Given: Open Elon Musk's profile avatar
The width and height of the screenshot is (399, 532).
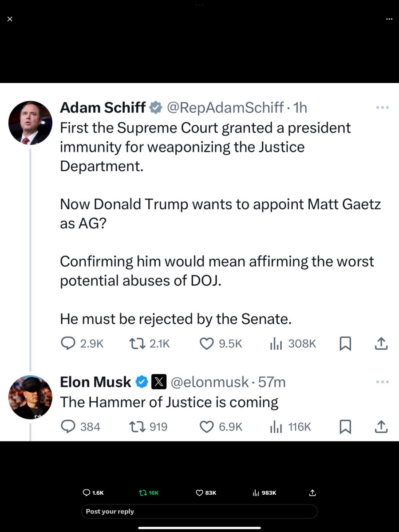Looking at the screenshot, I should point(30,397).
